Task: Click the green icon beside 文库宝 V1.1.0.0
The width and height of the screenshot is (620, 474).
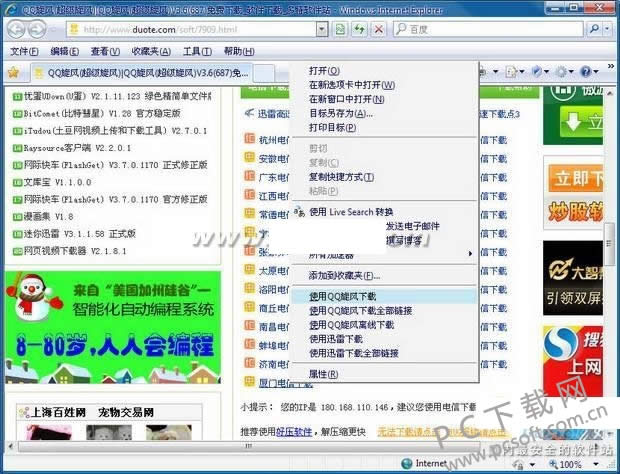Action: [x=17, y=183]
